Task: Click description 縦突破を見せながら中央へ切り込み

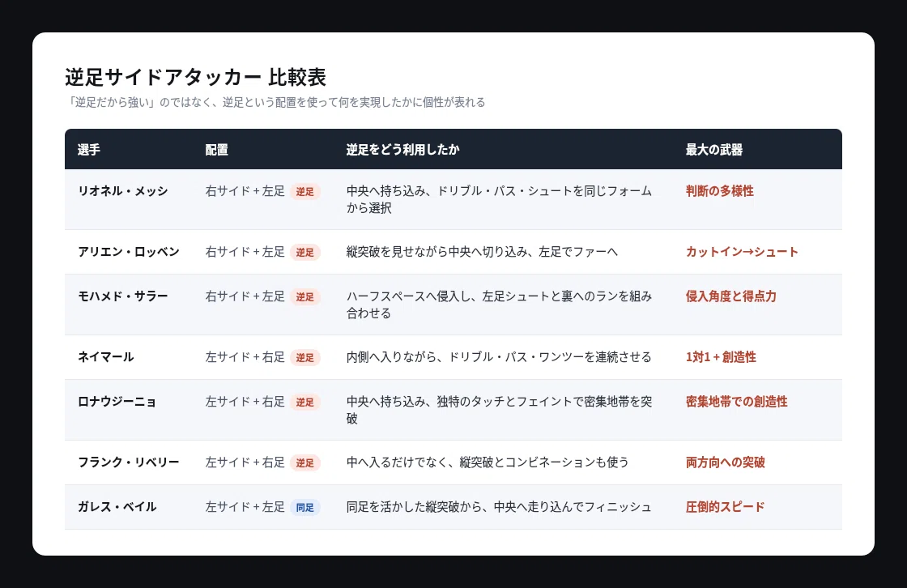Action: point(482,252)
